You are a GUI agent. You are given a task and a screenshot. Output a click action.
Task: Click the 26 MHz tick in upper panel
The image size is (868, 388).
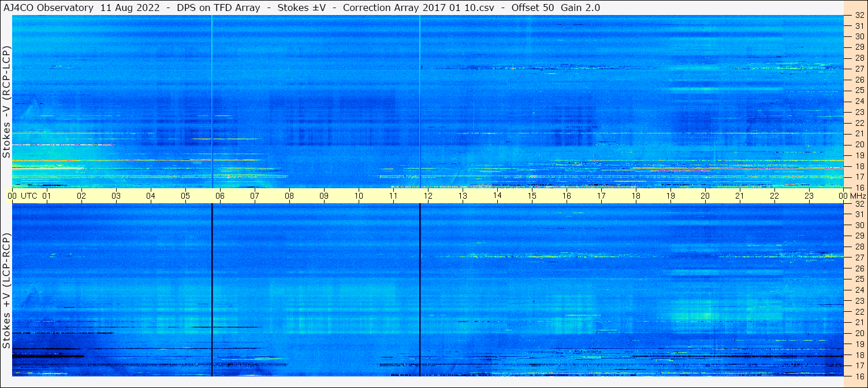(859, 80)
